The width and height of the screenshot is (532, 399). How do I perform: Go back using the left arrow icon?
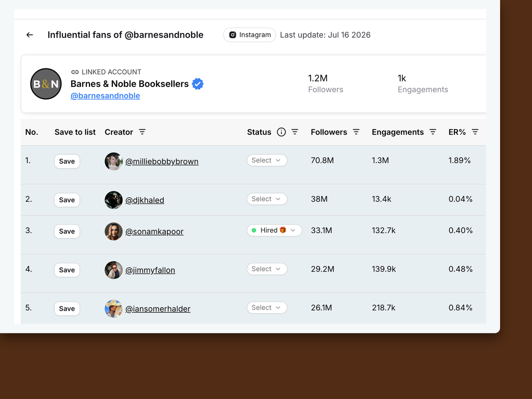pyautogui.click(x=30, y=35)
